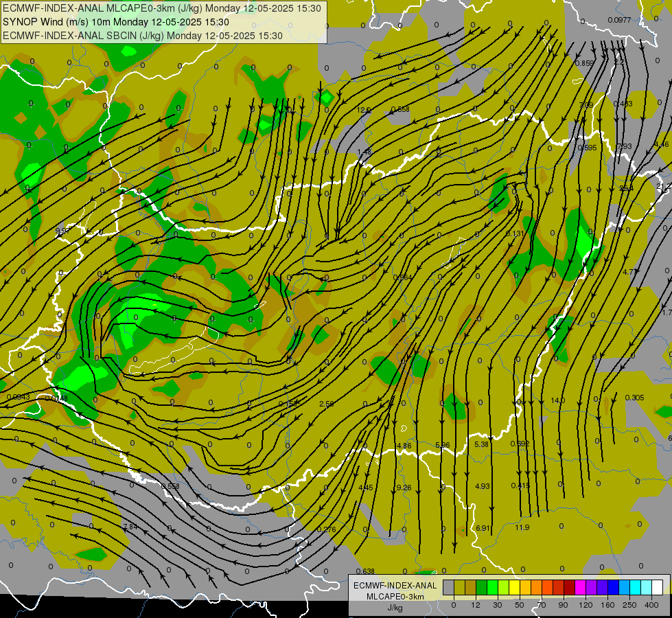The width and height of the screenshot is (672, 618).
Task: Select the map value 0.638
Action: click(365, 571)
